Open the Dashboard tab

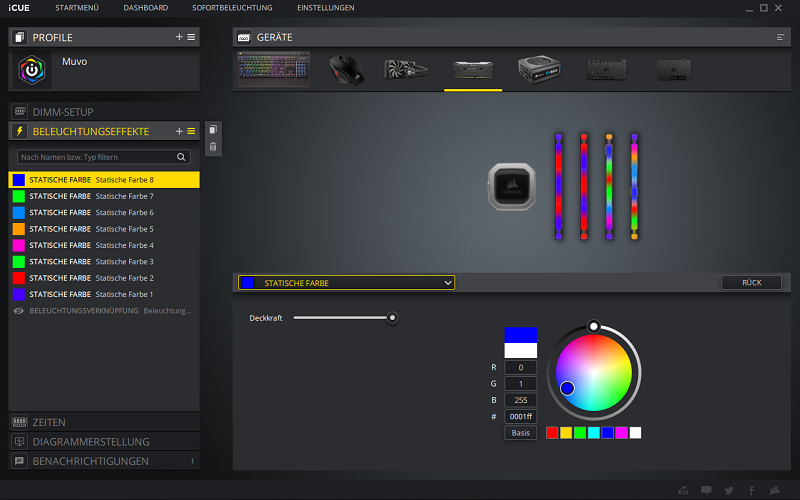(146, 8)
